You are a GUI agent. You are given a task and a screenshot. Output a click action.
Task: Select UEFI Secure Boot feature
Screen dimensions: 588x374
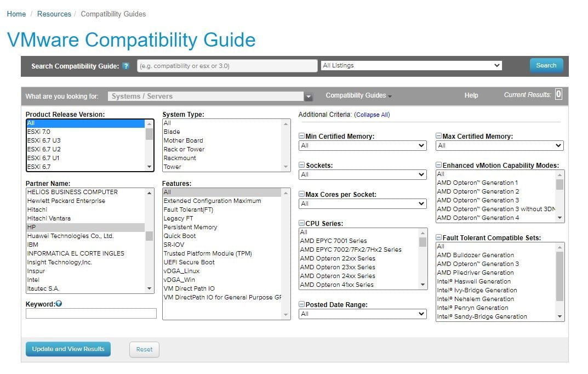(222, 262)
